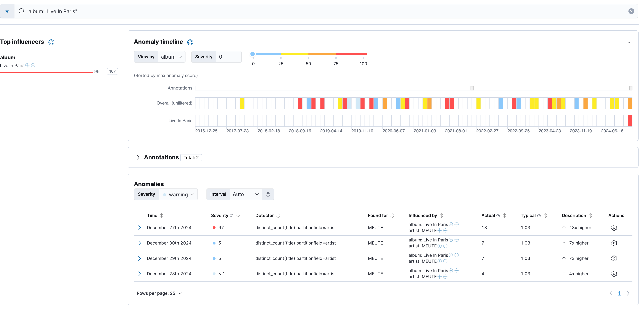Clear the search query with X icon

click(x=631, y=11)
